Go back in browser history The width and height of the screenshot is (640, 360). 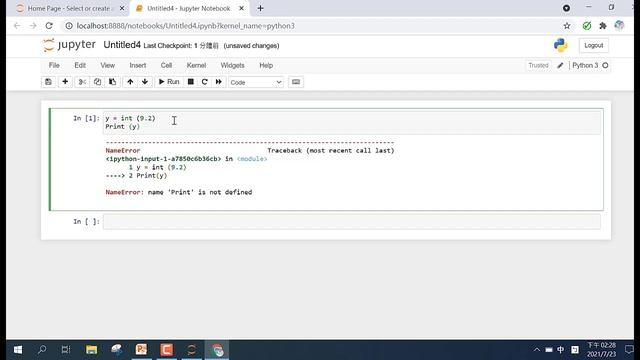[x=17, y=26]
